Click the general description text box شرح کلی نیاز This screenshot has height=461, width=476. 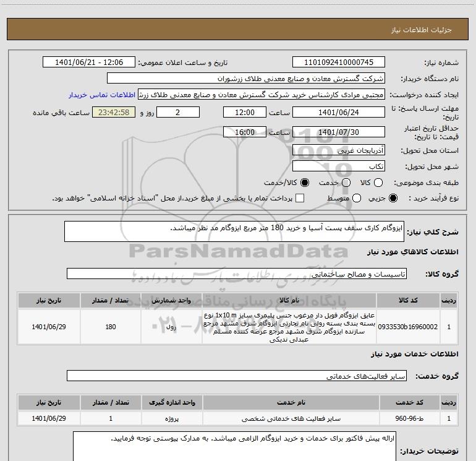coord(234,231)
